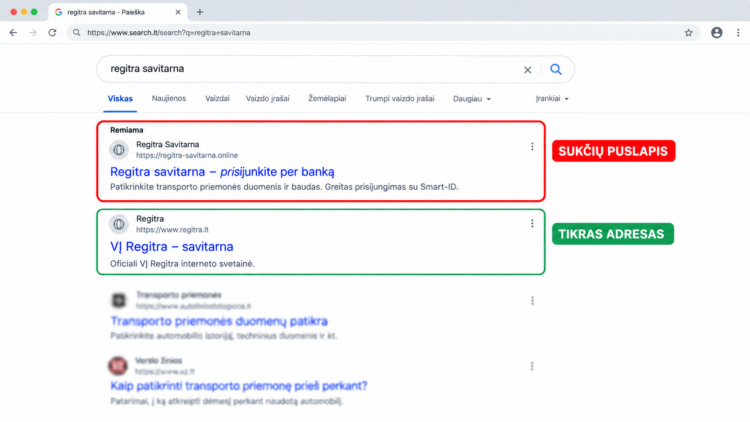The width and height of the screenshot is (750, 422).
Task: Reload the page with the refresh icon
Action: [x=52, y=33]
